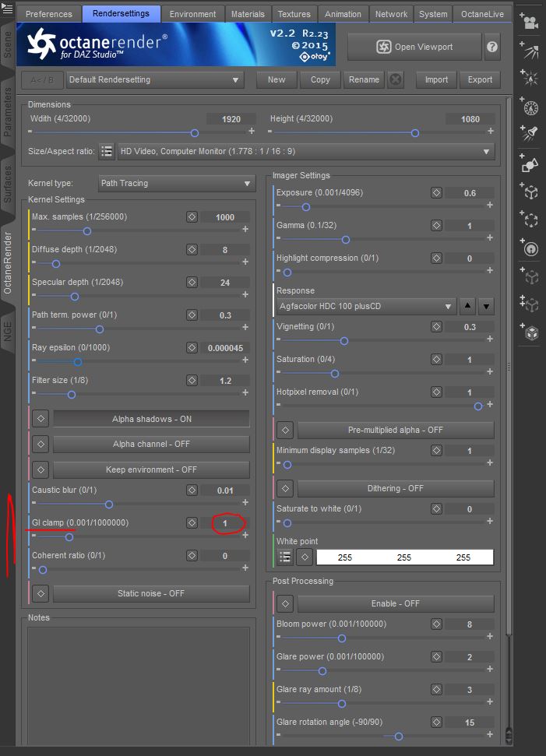Switch to the Preferences tab
The height and width of the screenshot is (756, 546).
tap(49, 14)
